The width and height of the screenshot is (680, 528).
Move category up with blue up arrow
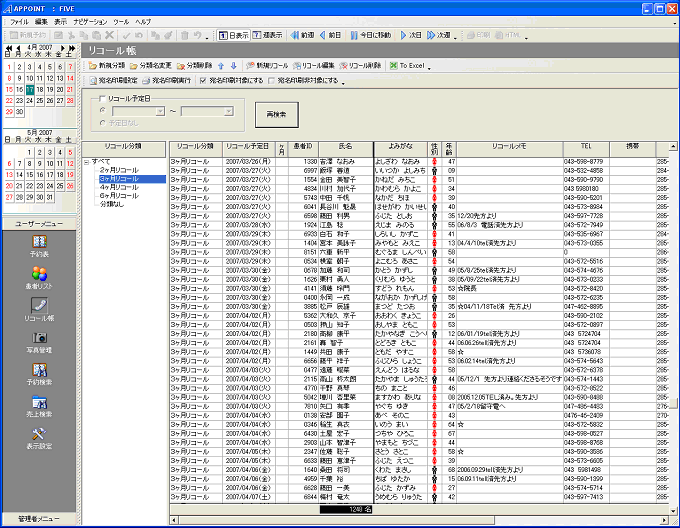[x=221, y=66]
